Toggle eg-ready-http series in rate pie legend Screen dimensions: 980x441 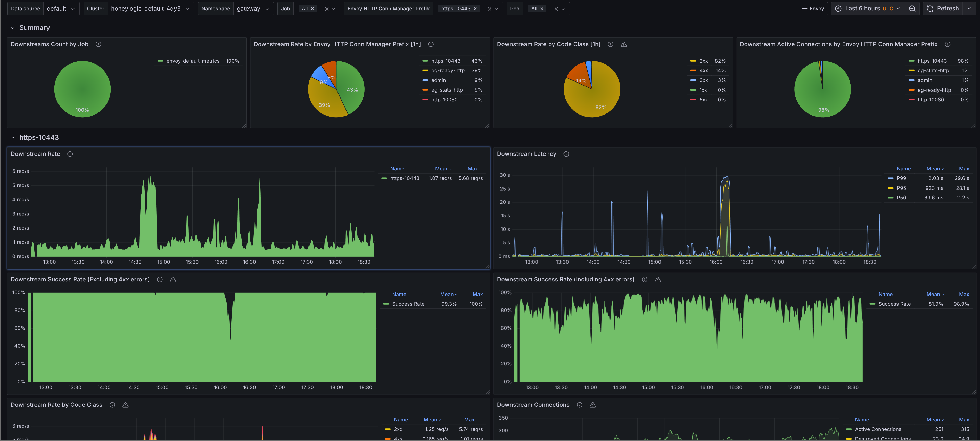[x=447, y=70]
